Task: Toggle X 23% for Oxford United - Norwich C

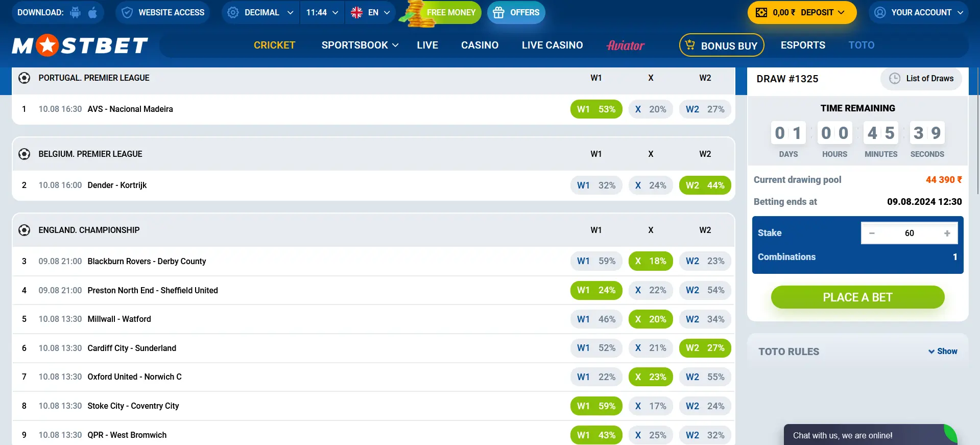Action: pyautogui.click(x=651, y=377)
